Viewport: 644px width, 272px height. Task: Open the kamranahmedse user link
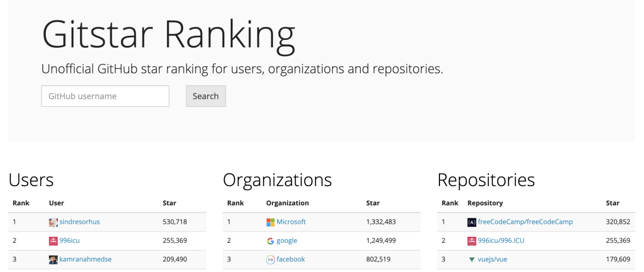(85, 259)
